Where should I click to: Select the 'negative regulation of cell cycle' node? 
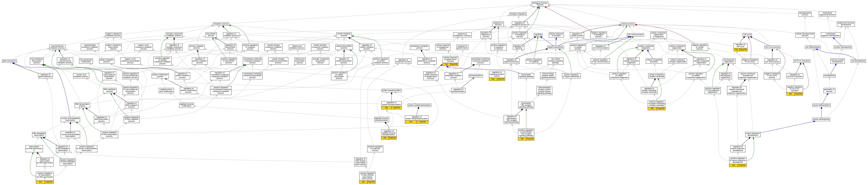click(x=750, y=61)
